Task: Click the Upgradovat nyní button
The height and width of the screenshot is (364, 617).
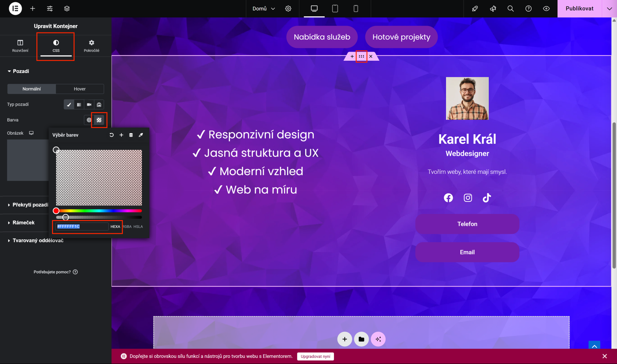Action: pos(315,356)
